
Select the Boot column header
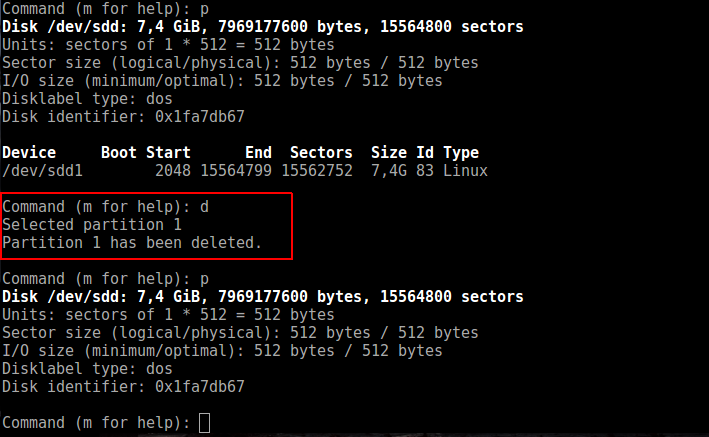pos(119,153)
